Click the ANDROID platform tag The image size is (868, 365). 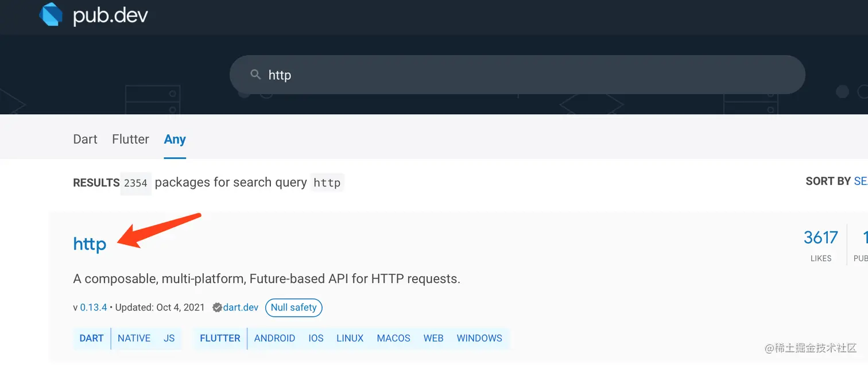(x=274, y=339)
